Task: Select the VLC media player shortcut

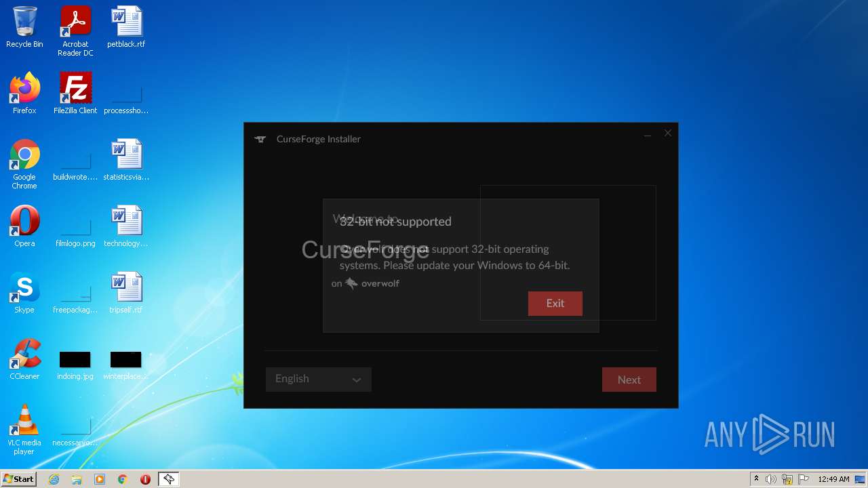Action: point(24,430)
